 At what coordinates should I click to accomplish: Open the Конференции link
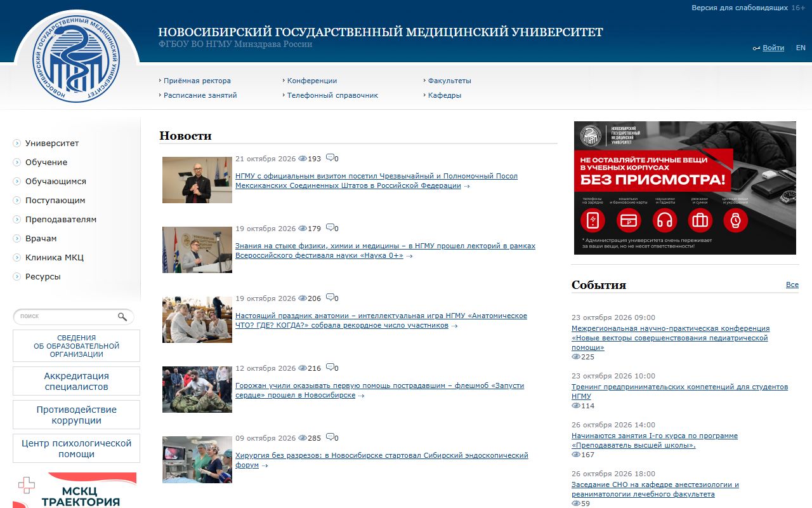[312, 81]
